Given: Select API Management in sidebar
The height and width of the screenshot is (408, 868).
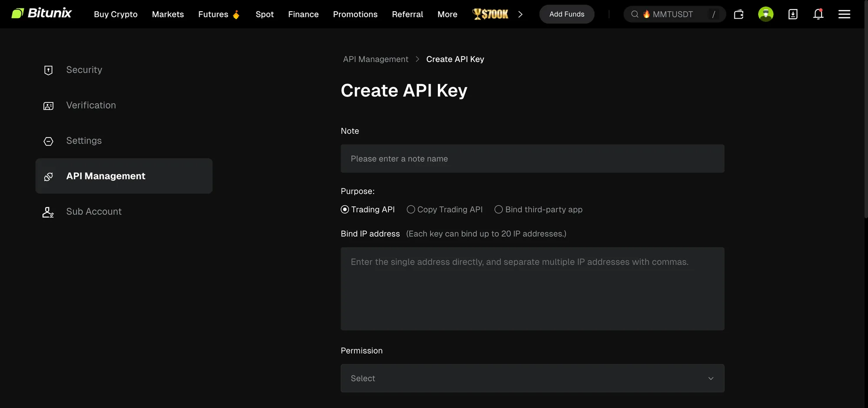Looking at the screenshot, I should click(x=124, y=176).
